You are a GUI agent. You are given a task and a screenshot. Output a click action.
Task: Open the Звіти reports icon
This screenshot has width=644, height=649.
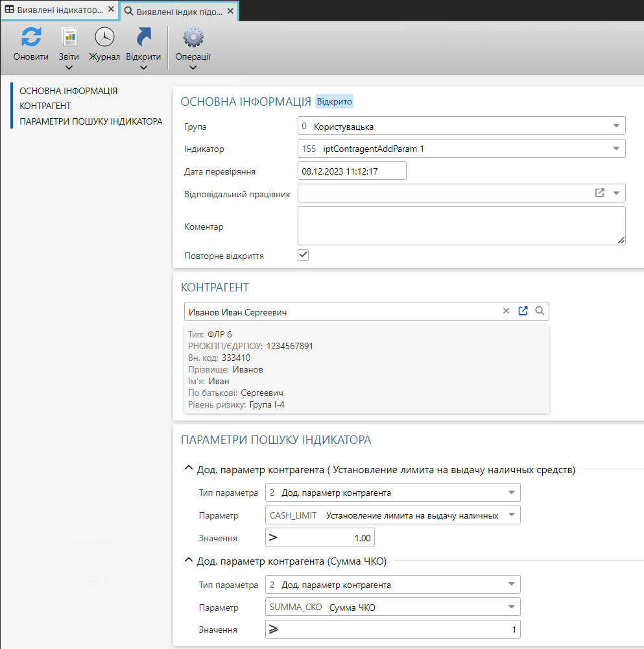(68, 37)
